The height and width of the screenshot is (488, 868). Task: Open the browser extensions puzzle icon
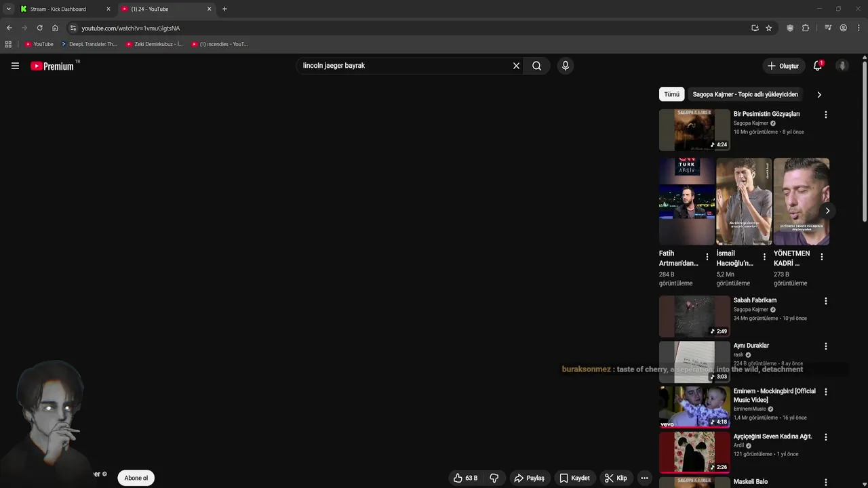pos(806,28)
